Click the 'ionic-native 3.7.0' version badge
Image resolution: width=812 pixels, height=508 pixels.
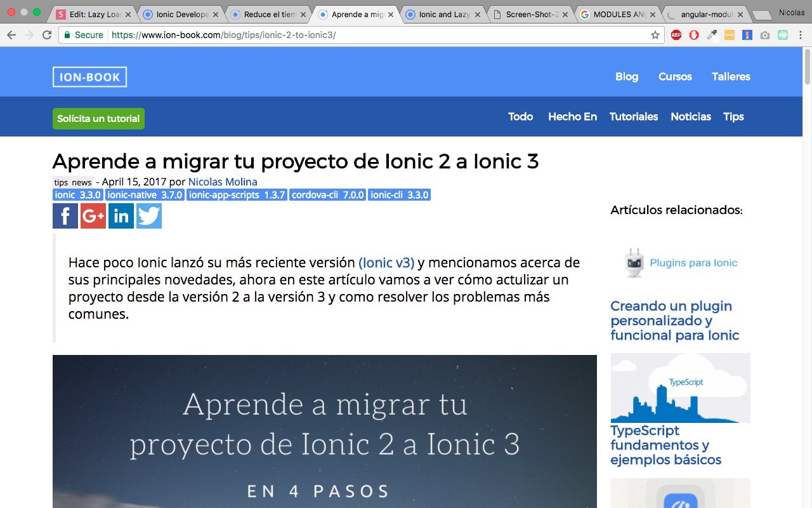click(x=145, y=195)
